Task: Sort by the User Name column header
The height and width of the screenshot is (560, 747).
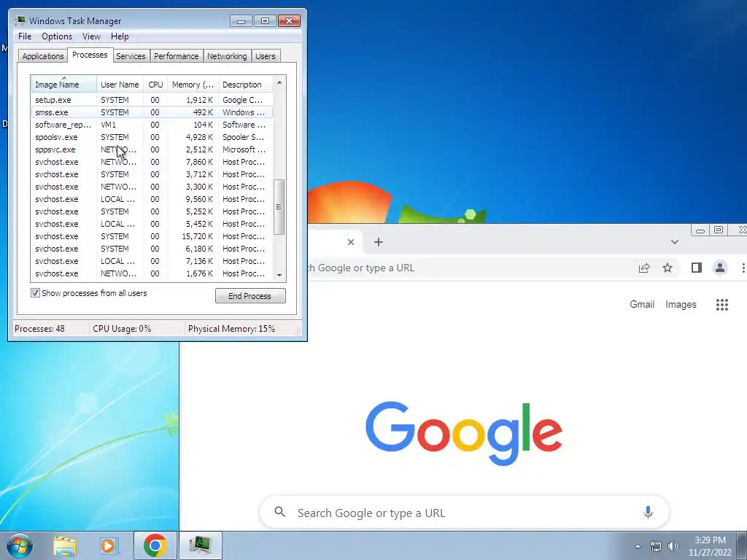Action: pyautogui.click(x=120, y=85)
